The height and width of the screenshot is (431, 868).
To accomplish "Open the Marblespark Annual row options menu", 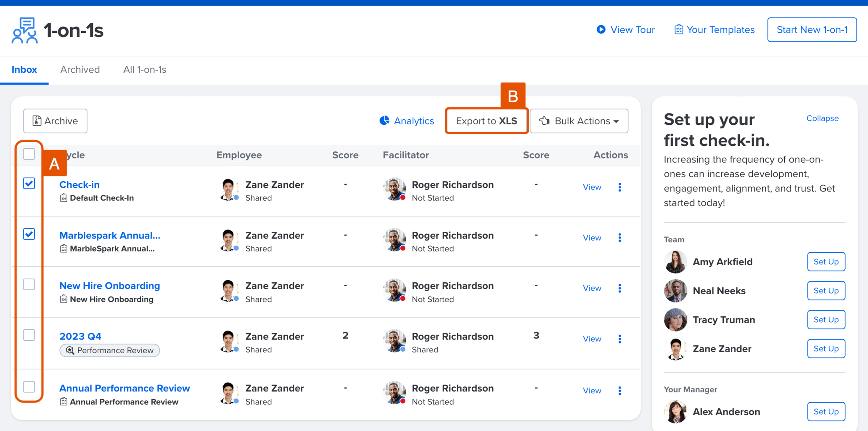I will tap(619, 238).
